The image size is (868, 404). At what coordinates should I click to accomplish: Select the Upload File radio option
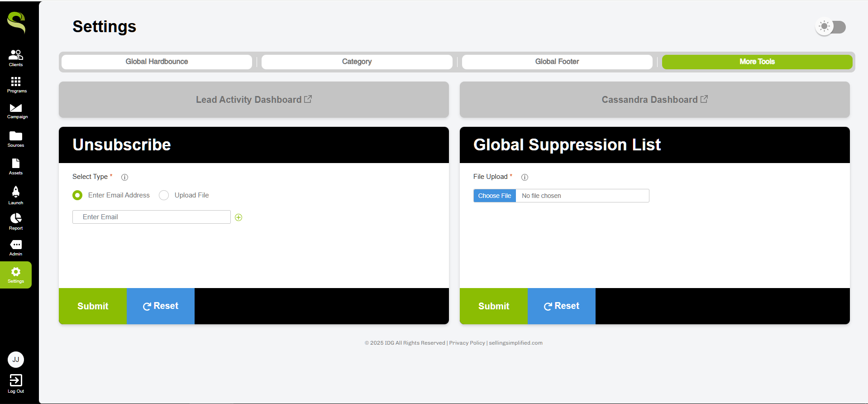164,195
